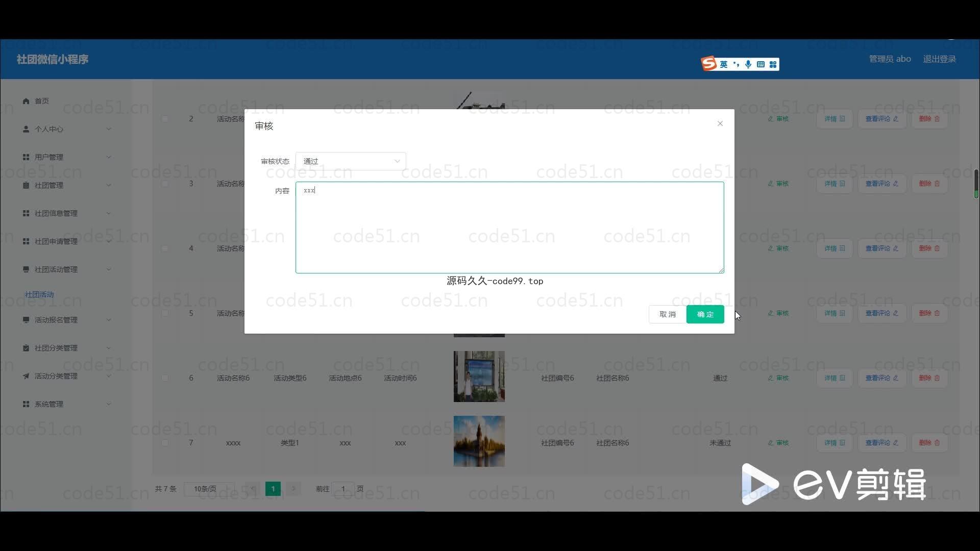Tick the checkbox for row 4

pyautogui.click(x=165, y=248)
